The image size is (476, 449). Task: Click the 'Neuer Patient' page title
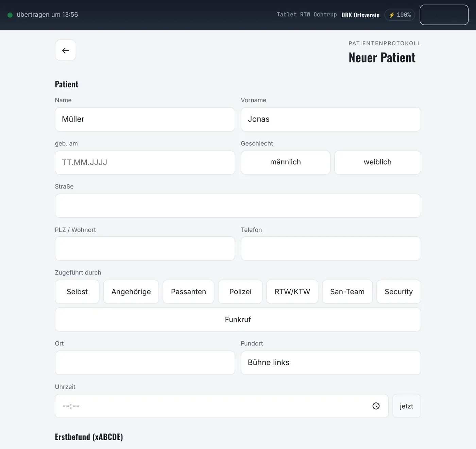[382, 58]
